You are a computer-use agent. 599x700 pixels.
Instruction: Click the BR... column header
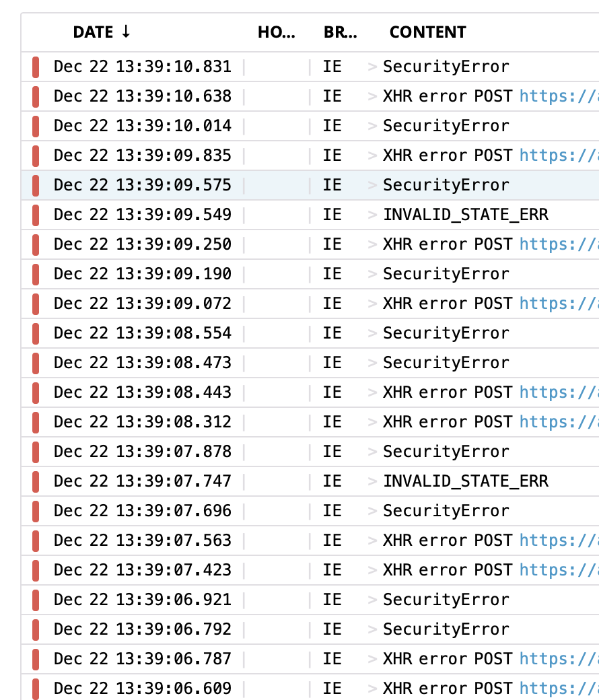tap(339, 32)
